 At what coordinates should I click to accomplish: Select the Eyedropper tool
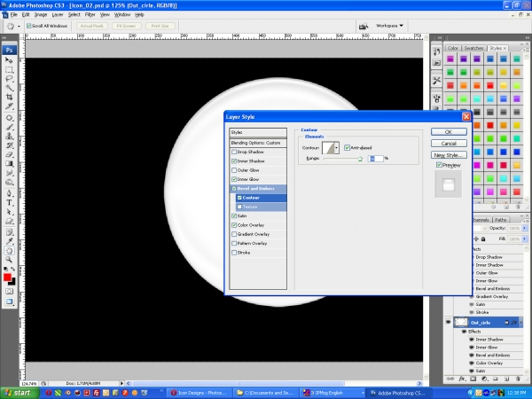(9, 241)
